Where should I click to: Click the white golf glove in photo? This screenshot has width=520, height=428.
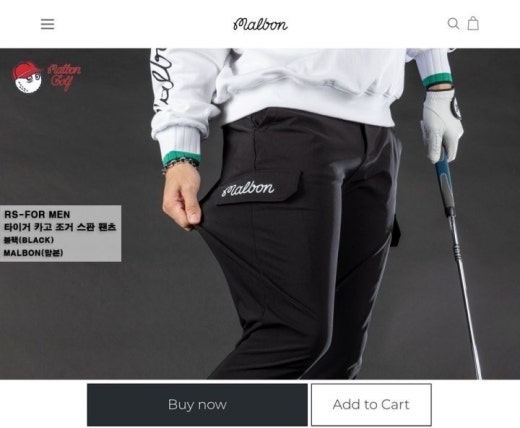click(442, 123)
